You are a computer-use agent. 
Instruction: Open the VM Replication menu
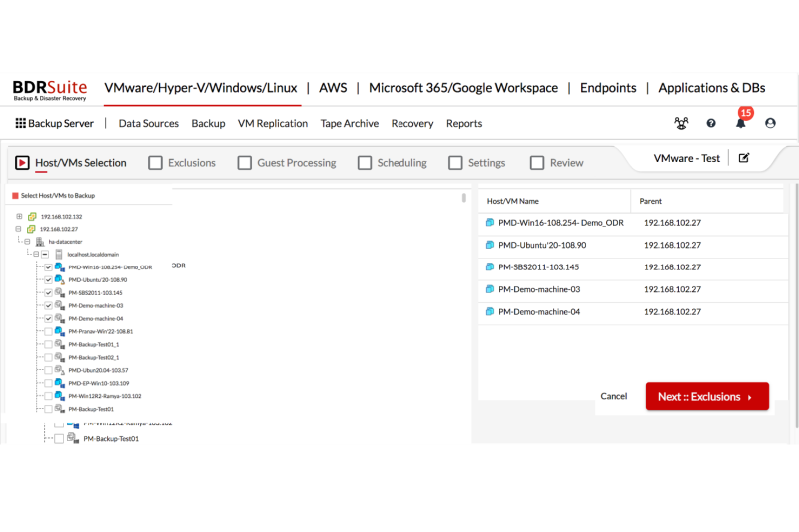[272, 124]
